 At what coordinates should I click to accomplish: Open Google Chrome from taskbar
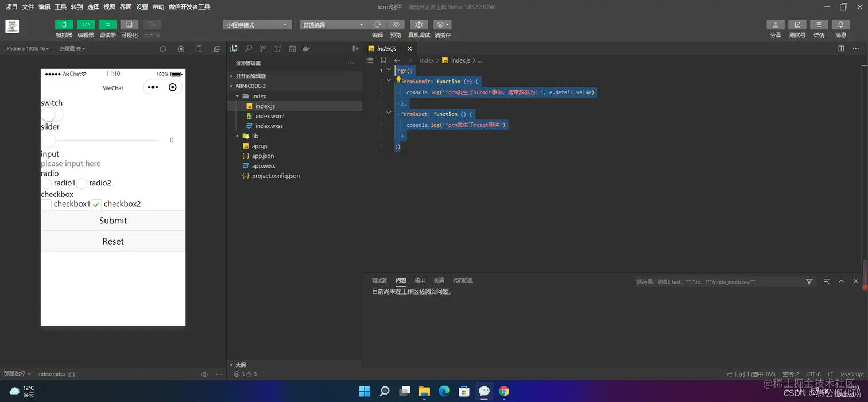(504, 392)
